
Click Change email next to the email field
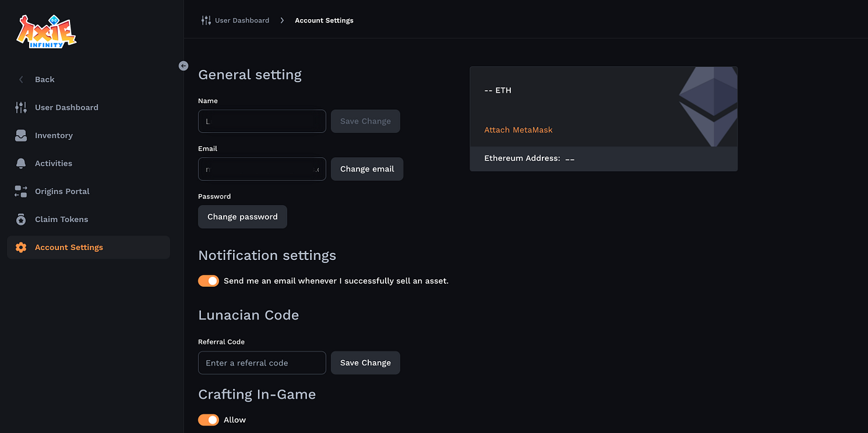(x=366, y=168)
